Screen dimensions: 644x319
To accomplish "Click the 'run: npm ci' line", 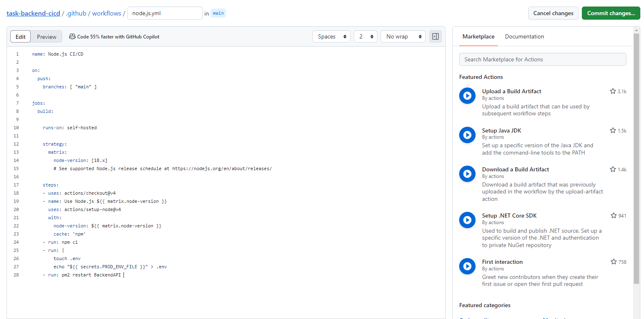I will (x=60, y=242).
